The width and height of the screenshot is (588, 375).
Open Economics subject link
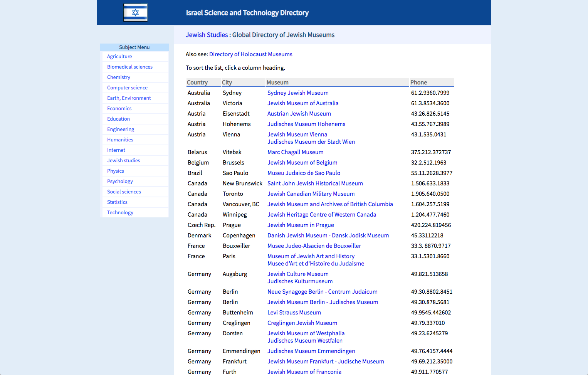(119, 108)
